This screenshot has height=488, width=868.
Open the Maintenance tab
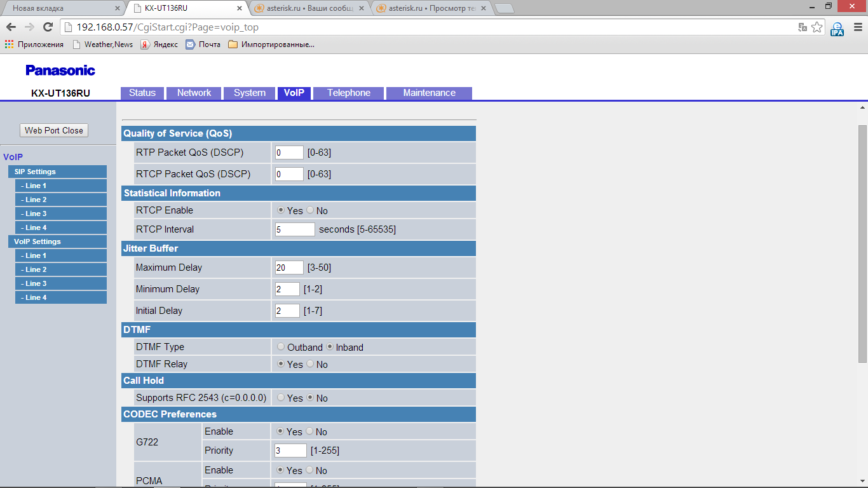pos(429,93)
